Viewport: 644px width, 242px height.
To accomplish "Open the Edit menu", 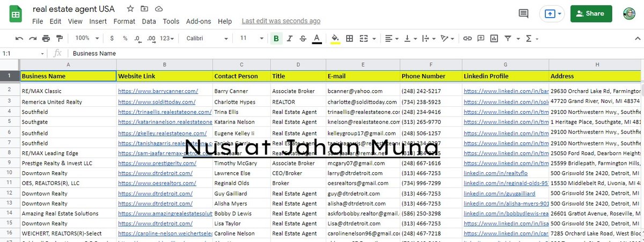I will 55,21.
